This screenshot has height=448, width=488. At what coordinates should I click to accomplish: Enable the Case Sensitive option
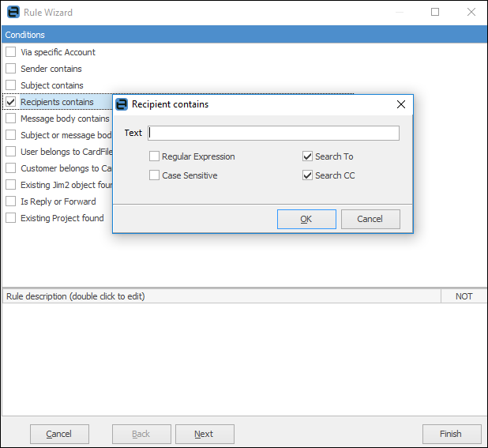click(155, 175)
